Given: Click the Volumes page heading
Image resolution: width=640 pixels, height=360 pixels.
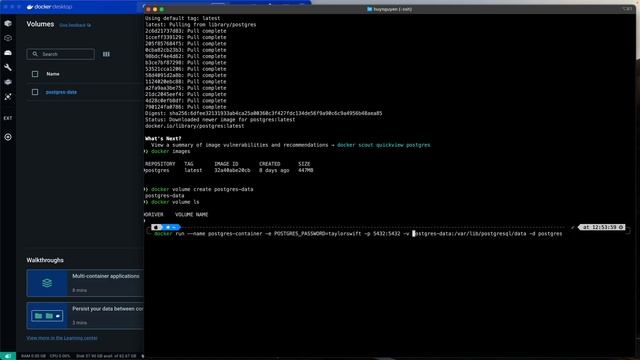Looking at the screenshot, I should [x=40, y=24].
